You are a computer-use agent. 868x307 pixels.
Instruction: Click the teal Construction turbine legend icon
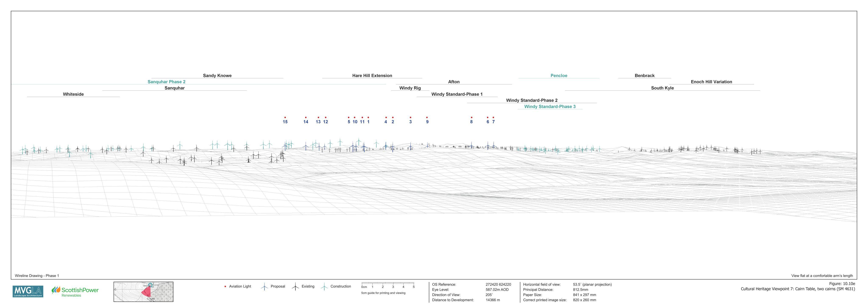click(x=324, y=287)
